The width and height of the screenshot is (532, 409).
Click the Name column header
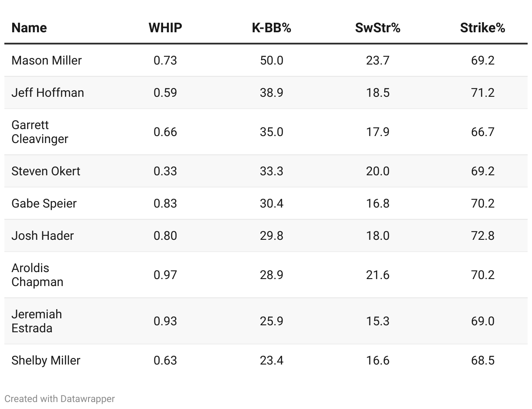click(29, 28)
